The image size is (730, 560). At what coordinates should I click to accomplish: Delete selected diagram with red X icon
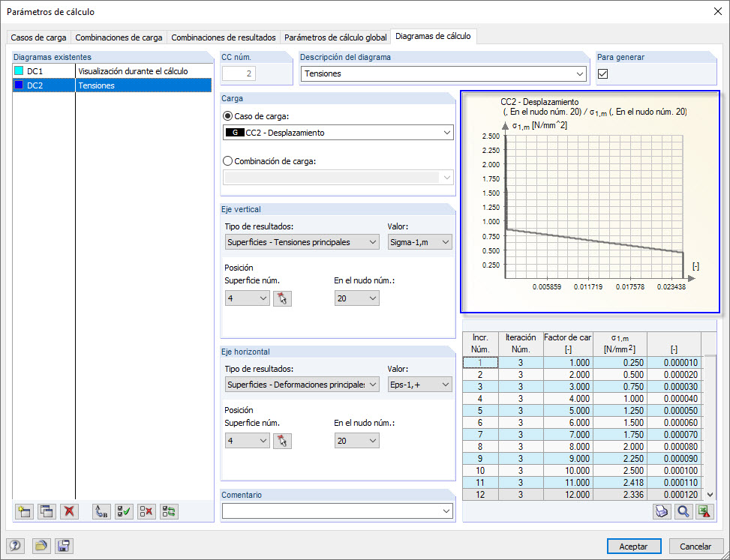69,511
